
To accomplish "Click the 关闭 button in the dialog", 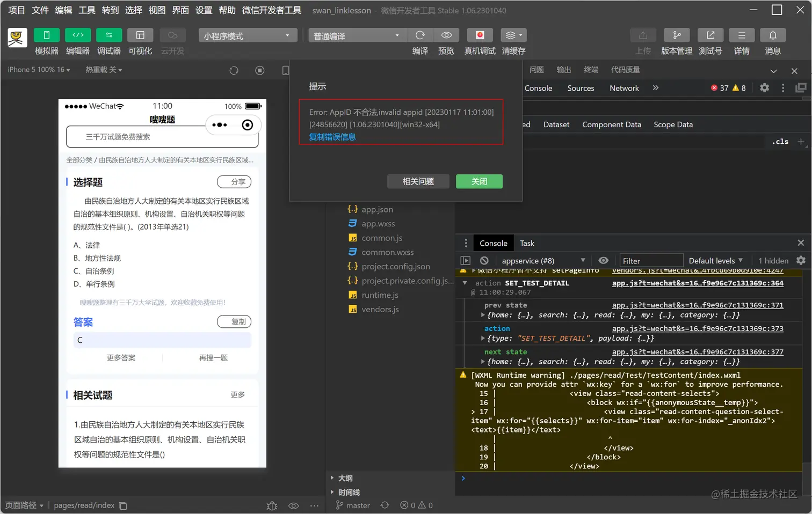I will (x=479, y=181).
